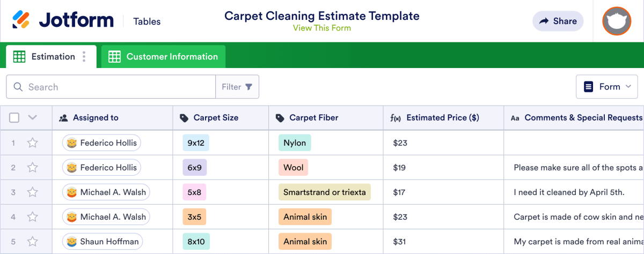Open the Filter dropdown
The image size is (644, 254).
pyautogui.click(x=237, y=87)
